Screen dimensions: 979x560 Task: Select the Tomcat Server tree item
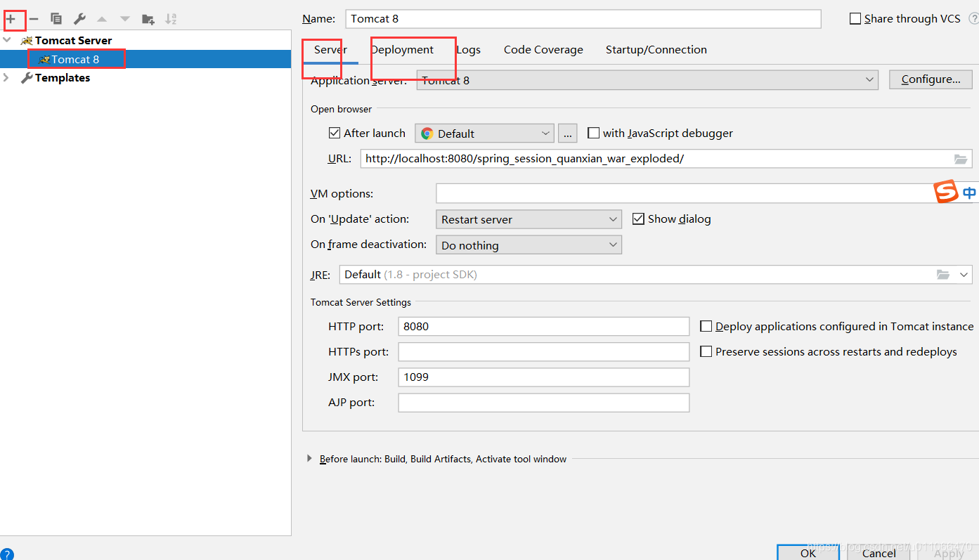click(x=73, y=41)
